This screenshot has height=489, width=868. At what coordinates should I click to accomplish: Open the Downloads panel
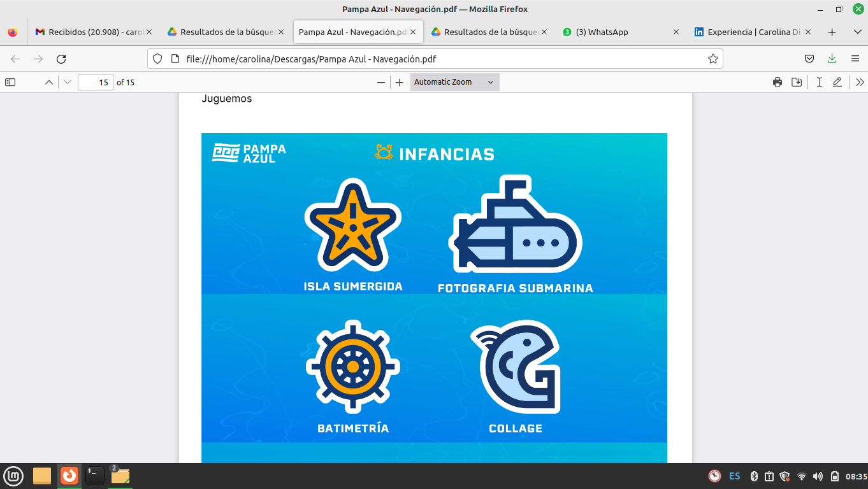pos(832,59)
